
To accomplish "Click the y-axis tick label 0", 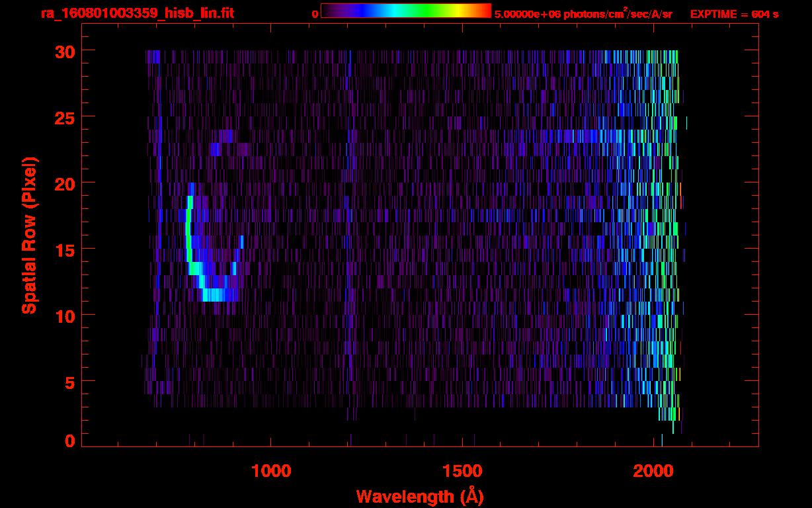I will pos(69,441).
